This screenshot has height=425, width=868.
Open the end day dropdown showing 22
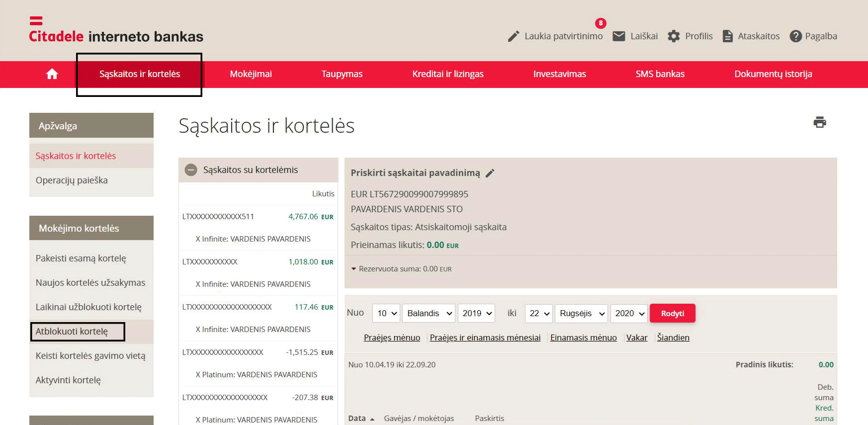click(x=539, y=313)
